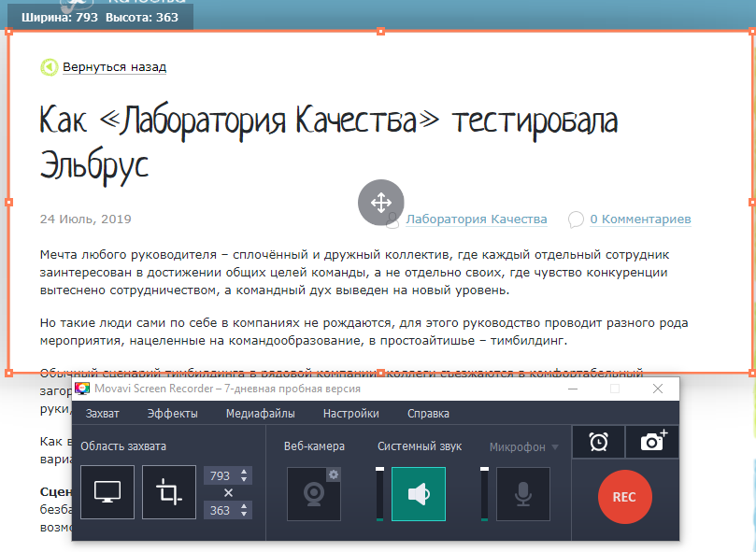Toggle the webcam capture button
This screenshot has height=552, width=756.
coord(314,494)
